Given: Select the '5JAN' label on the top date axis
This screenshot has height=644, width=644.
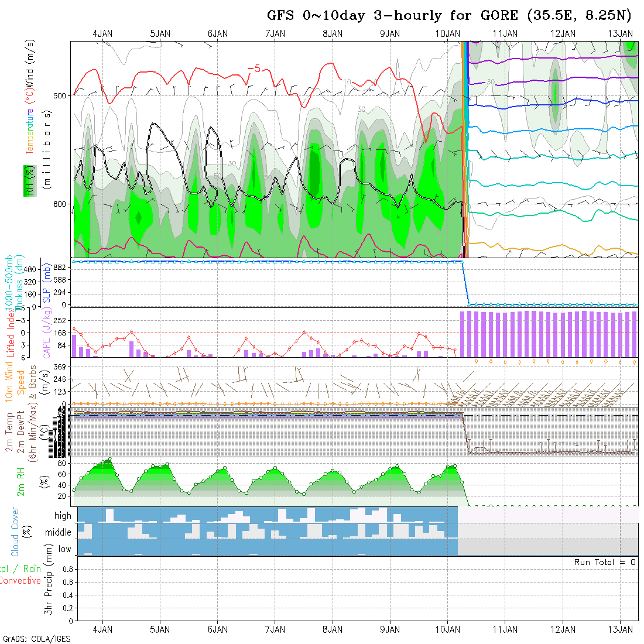Looking at the screenshot, I should (160, 34).
